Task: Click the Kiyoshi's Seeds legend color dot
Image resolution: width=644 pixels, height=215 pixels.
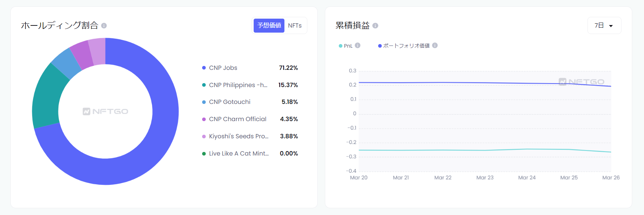Action: 204,137
